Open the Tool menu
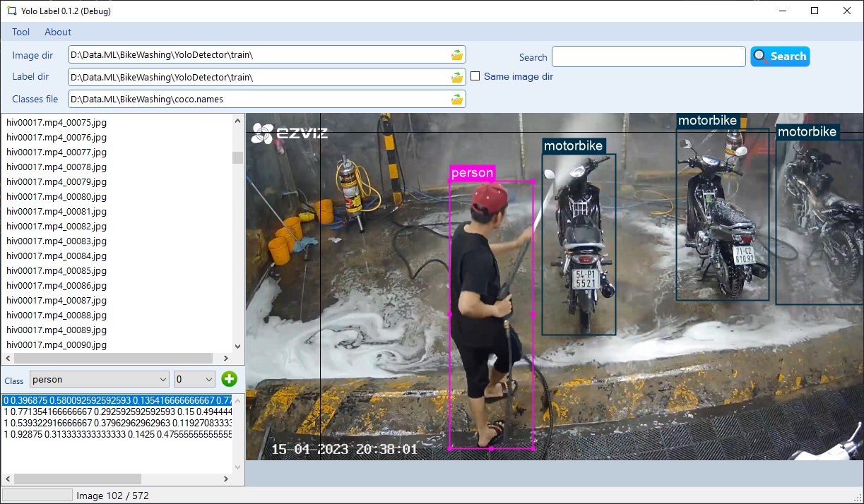This screenshot has height=504, width=864. pos(21,32)
